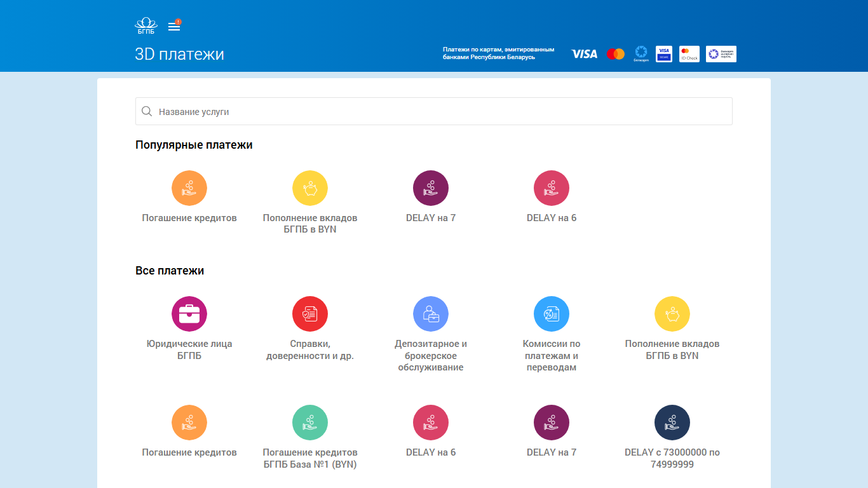Viewport: 868px width, 488px height.
Task: Open DELAY на 7 icon in Все платежи
Action: (552, 423)
